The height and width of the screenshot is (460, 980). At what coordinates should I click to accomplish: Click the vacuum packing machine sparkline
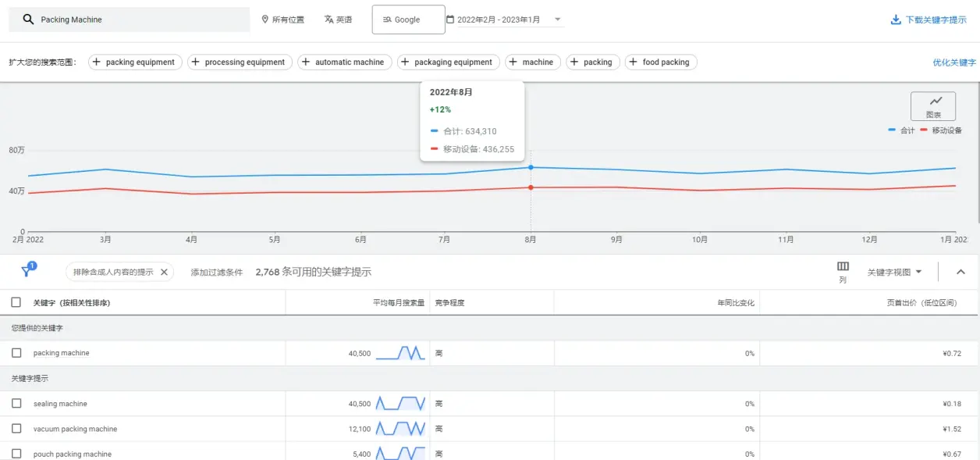point(400,429)
